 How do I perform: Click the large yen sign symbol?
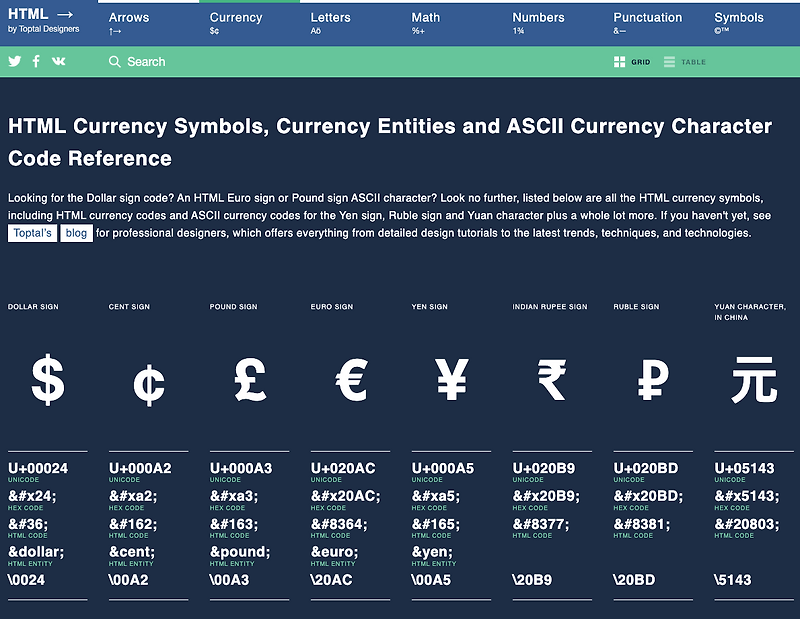452,379
